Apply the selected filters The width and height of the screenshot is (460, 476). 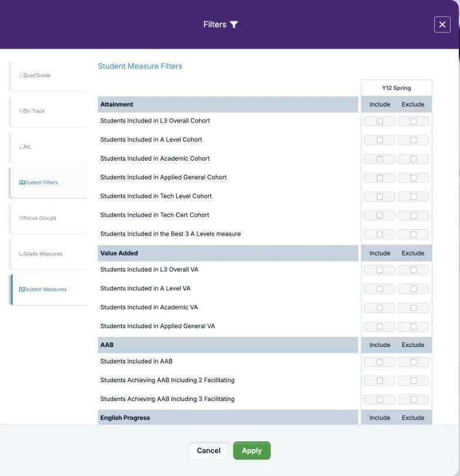[251, 450]
